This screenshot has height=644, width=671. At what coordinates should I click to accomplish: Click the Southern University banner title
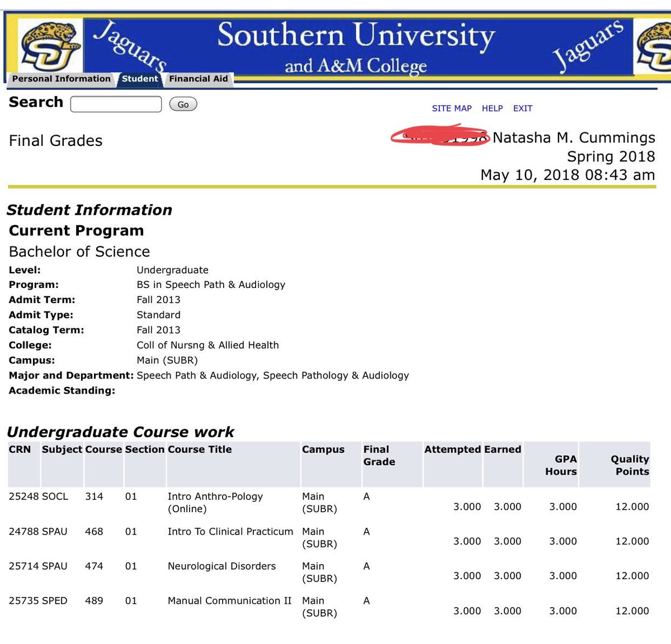pyautogui.click(x=356, y=36)
